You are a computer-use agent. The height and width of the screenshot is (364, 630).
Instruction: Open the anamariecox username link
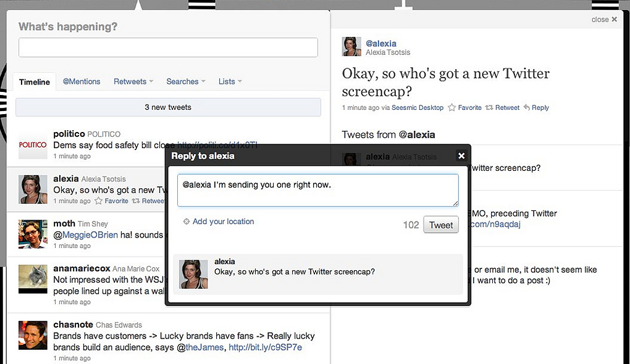82,268
